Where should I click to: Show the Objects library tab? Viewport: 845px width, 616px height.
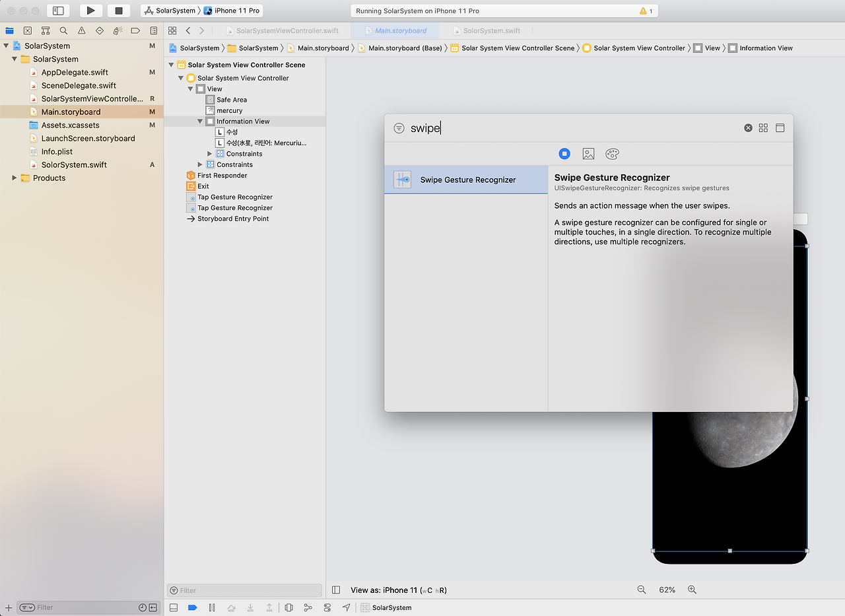[564, 154]
